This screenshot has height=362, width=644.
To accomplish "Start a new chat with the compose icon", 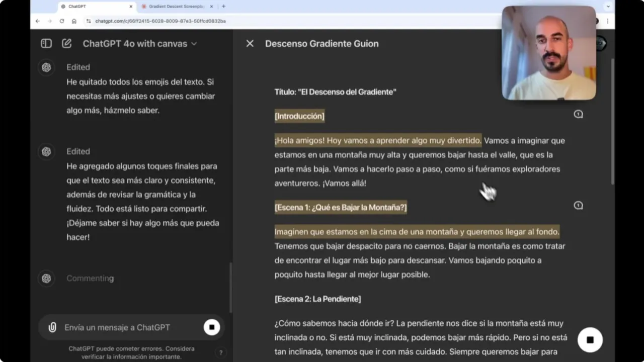I will [66, 44].
